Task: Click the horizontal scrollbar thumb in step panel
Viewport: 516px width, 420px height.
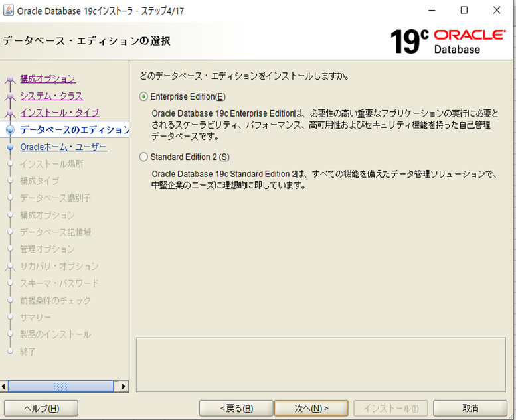Action: [x=60, y=386]
